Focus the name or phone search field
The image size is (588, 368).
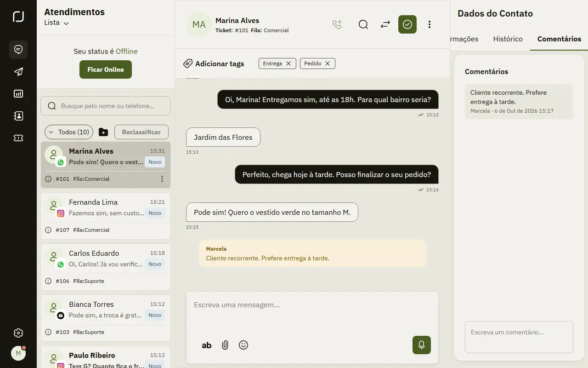106,106
